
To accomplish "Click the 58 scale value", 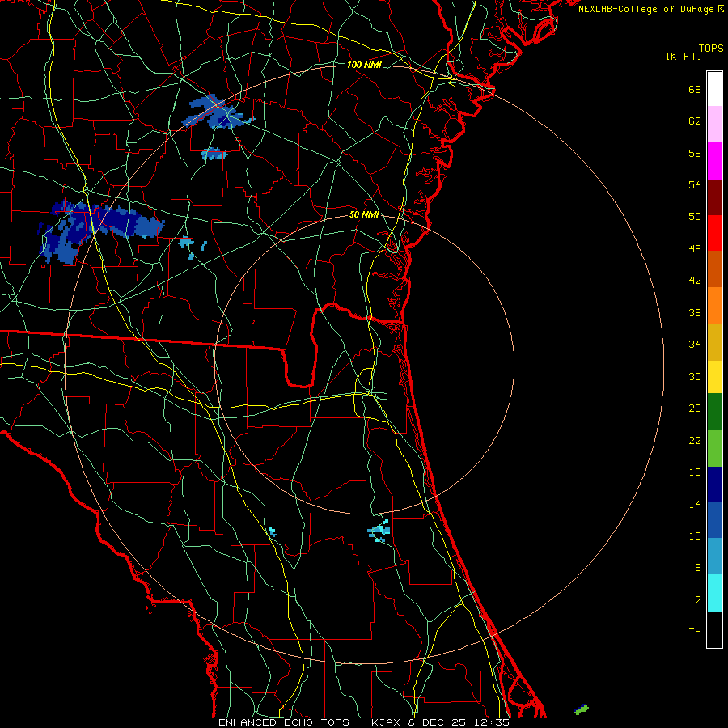I will click(695, 153).
